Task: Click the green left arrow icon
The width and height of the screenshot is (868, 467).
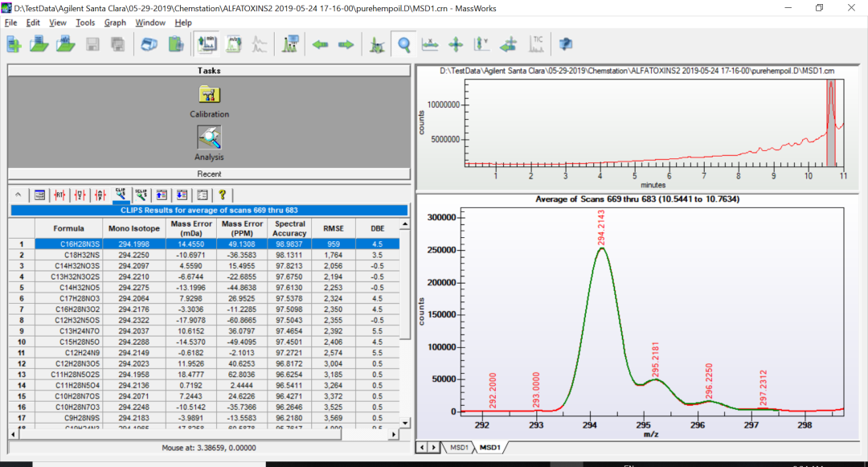Action: pyautogui.click(x=321, y=44)
